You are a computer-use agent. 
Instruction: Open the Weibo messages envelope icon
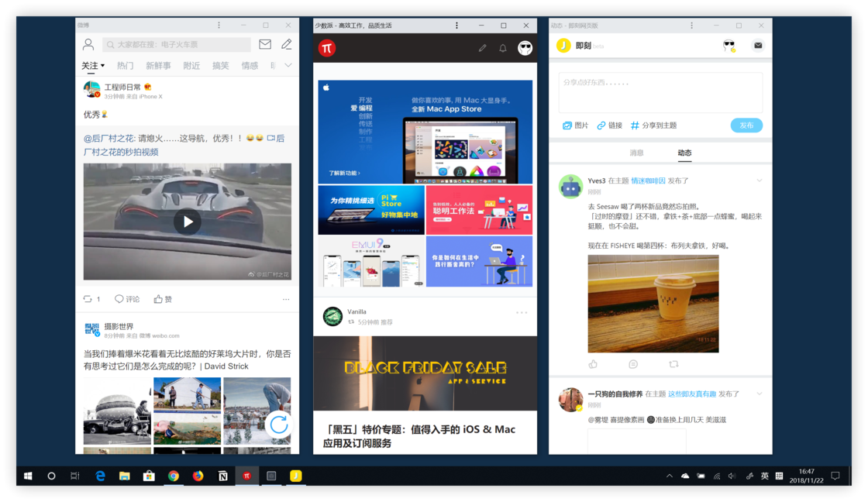[265, 44]
